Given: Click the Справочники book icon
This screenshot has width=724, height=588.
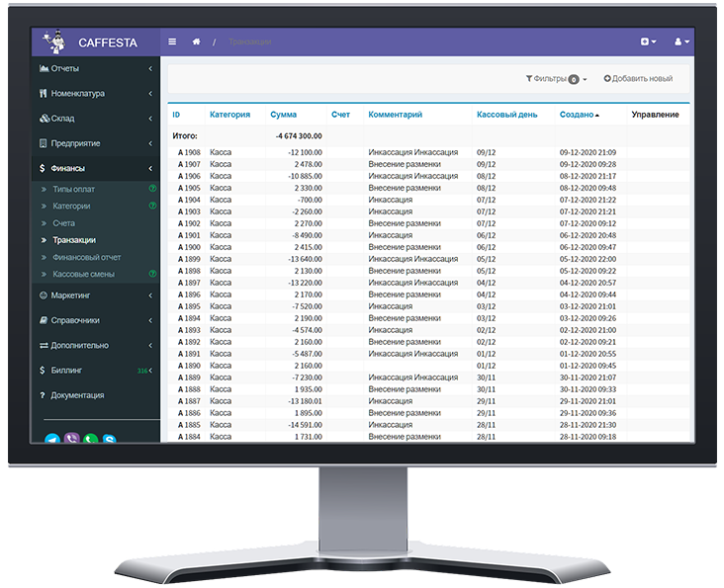Looking at the screenshot, I should (x=44, y=320).
